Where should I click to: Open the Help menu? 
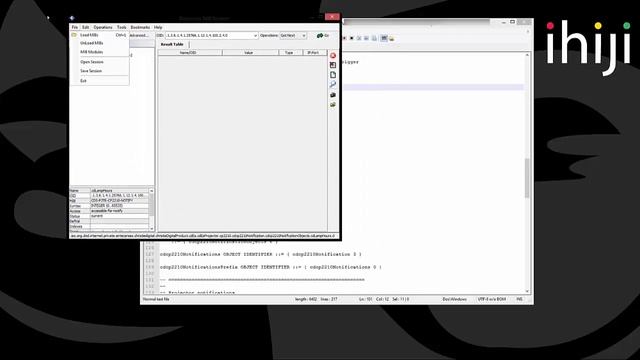coord(158,27)
